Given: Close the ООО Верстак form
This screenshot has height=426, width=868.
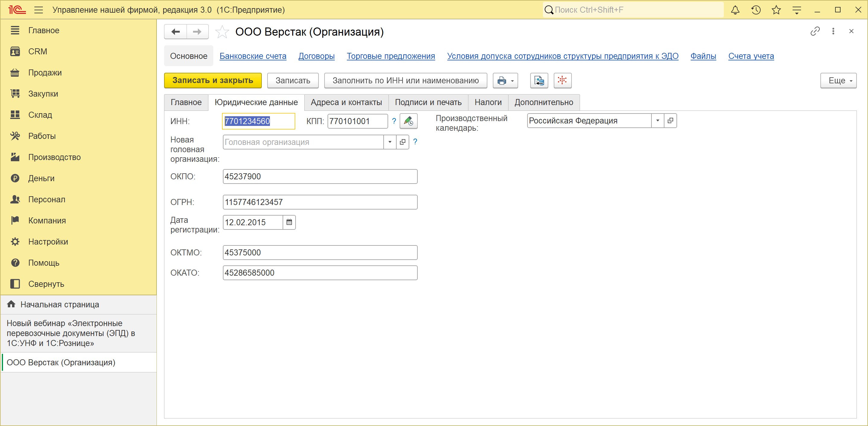Looking at the screenshot, I should tap(851, 31).
